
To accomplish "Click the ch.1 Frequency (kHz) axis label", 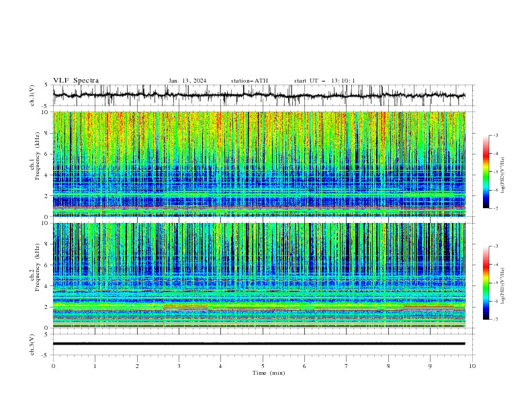I will click(x=35, y=156).
